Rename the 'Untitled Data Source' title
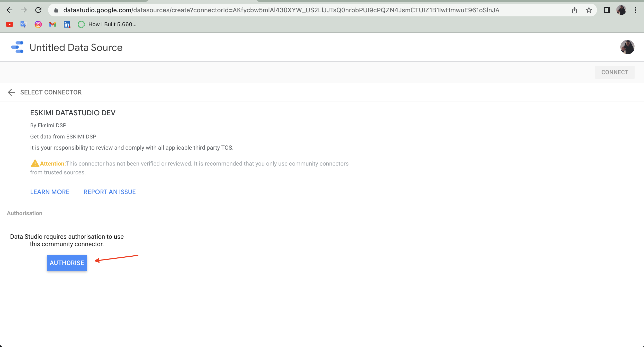Screen dimensions: 644x347 click(76, 48)
